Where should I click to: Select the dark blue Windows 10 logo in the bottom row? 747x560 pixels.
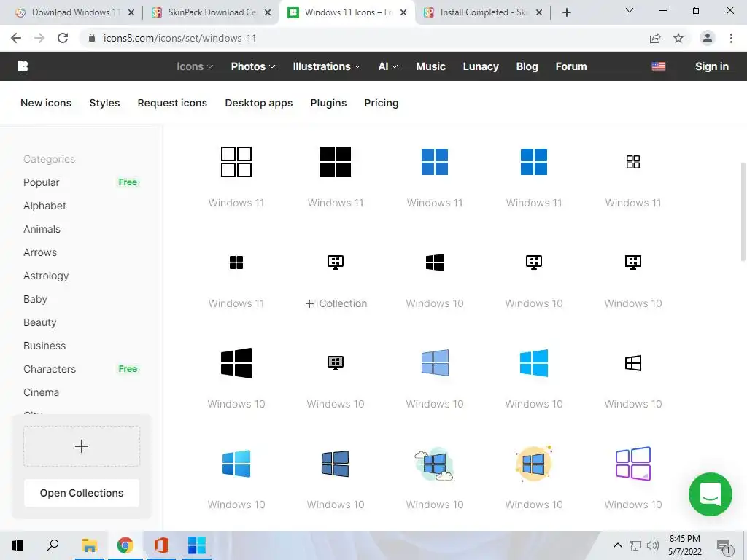tap(336, 464)
